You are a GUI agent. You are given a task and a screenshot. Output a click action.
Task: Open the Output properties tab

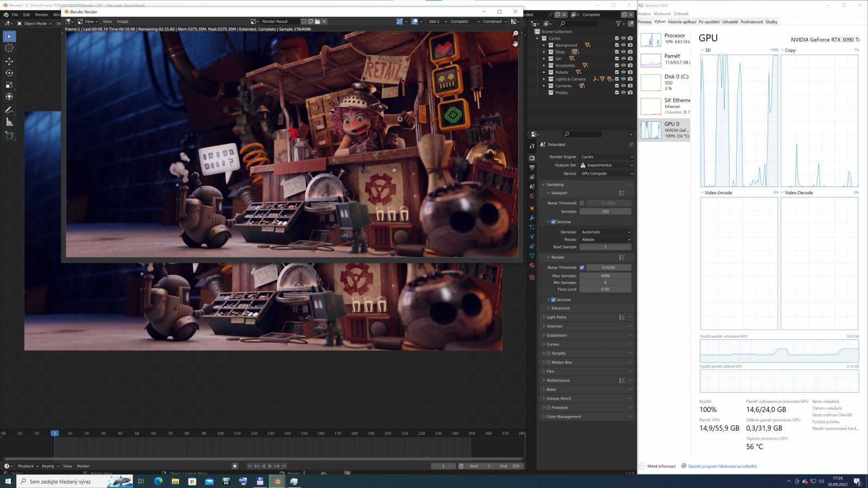532,168
